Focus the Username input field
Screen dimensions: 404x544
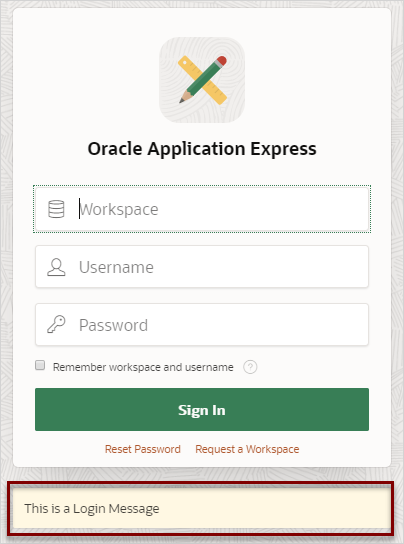[202, 267]
